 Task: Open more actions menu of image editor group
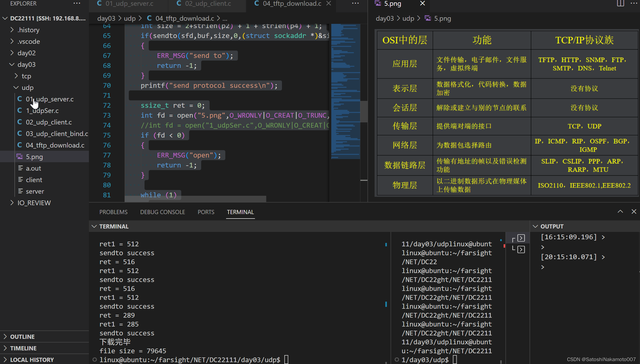tap(634, 3)
